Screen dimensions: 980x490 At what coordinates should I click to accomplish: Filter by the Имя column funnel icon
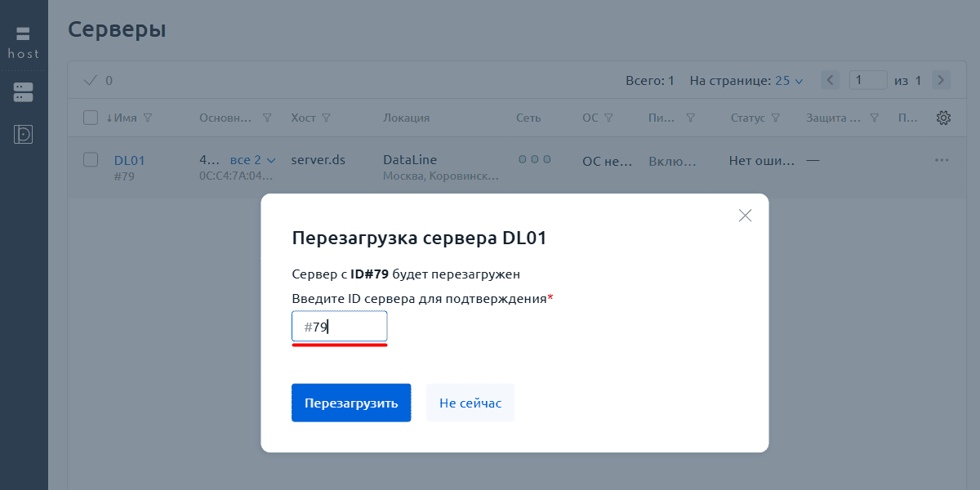click(x=148, y=118)
